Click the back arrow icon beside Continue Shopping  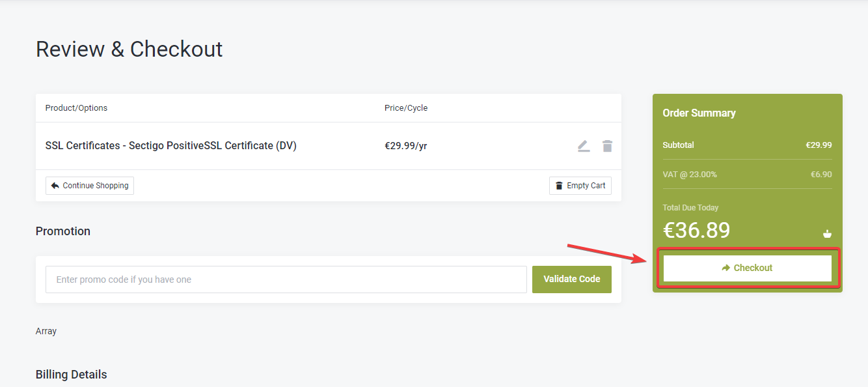point(55,186)
